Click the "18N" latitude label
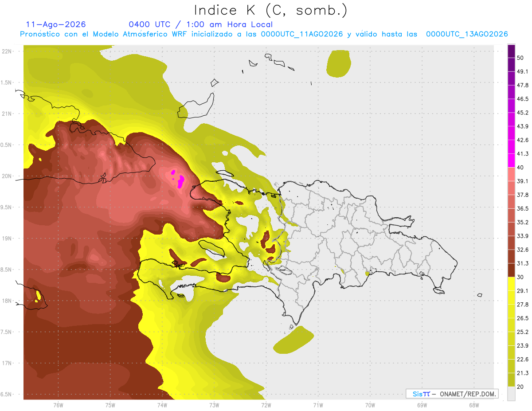 pos(7,301)
